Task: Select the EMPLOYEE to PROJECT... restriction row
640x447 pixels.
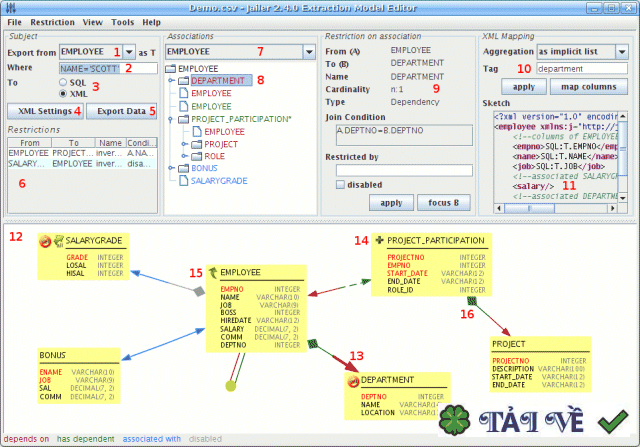Action: tap(82, 153)
